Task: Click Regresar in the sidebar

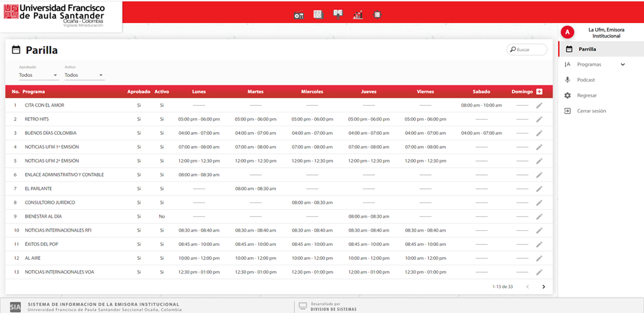Action: tap(587, 95)
